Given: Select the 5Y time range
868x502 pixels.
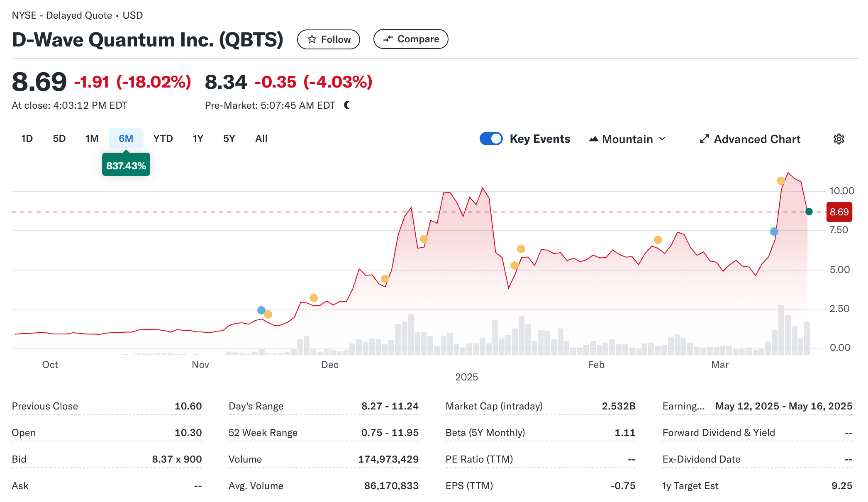Looking at the screenshot, I should pos(229,139).
